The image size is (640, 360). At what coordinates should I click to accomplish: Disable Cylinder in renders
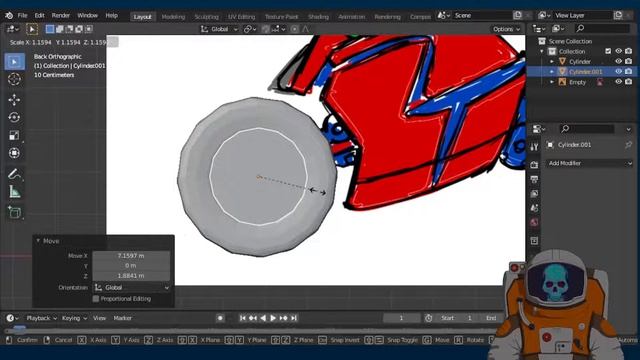pyautogui.click(x=629, y=61)
